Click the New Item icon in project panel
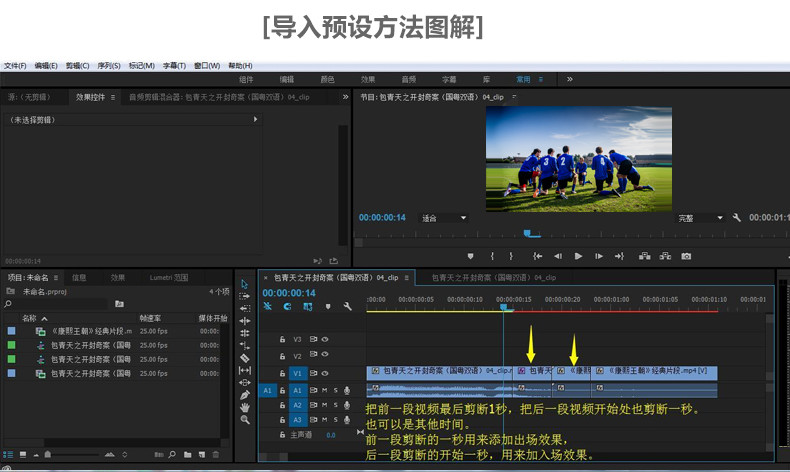Viewport: 790px width, 472px height. tap(202, 454)
